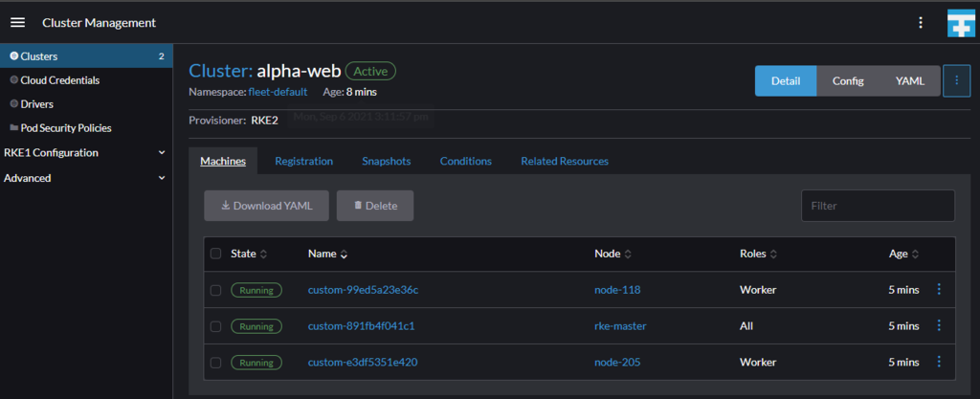The width and height of the screenshot is (980, 399).
Task: Click the Delete button
Action: click(375, 206)
